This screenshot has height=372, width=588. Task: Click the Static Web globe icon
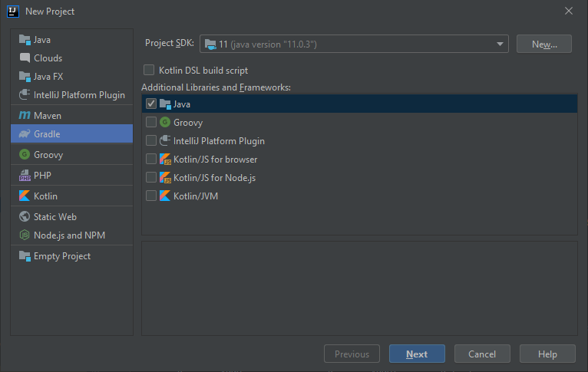(25, 216)
